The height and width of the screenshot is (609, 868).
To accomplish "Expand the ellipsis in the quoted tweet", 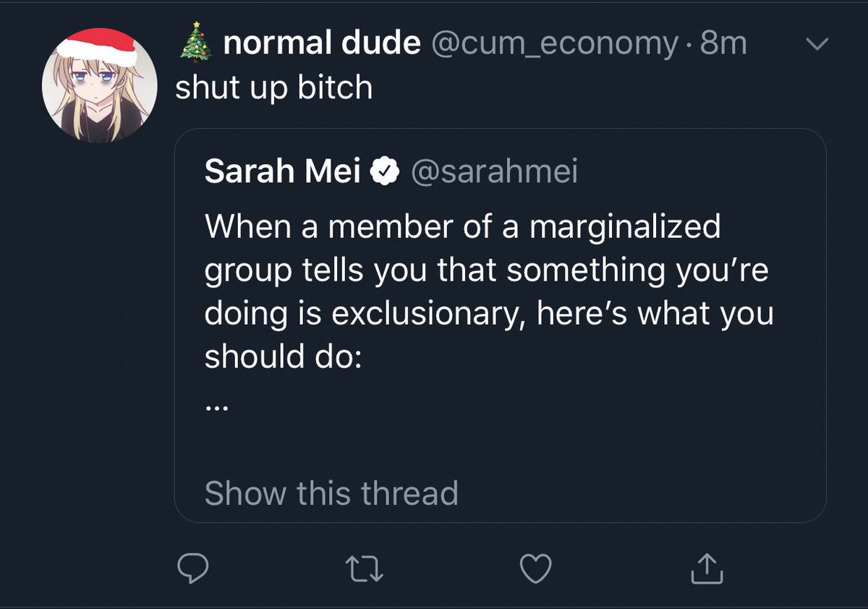I will (x=216, y=409).
